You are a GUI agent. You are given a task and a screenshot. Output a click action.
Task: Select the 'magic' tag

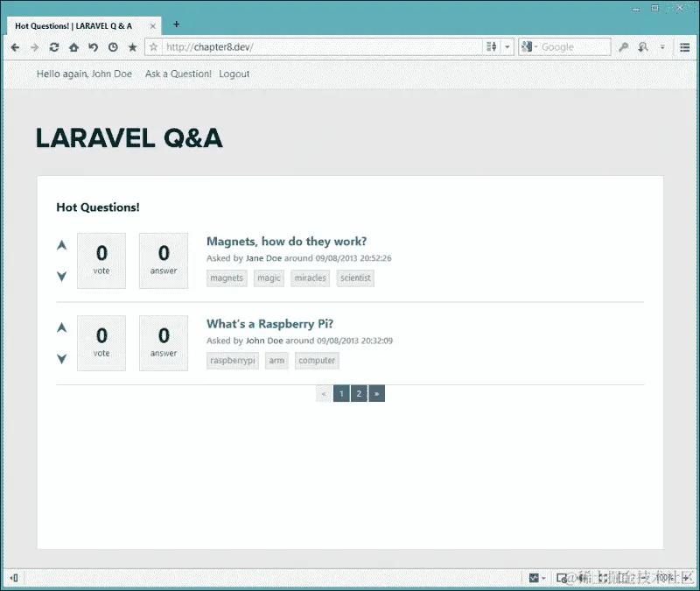pos(269,278)
